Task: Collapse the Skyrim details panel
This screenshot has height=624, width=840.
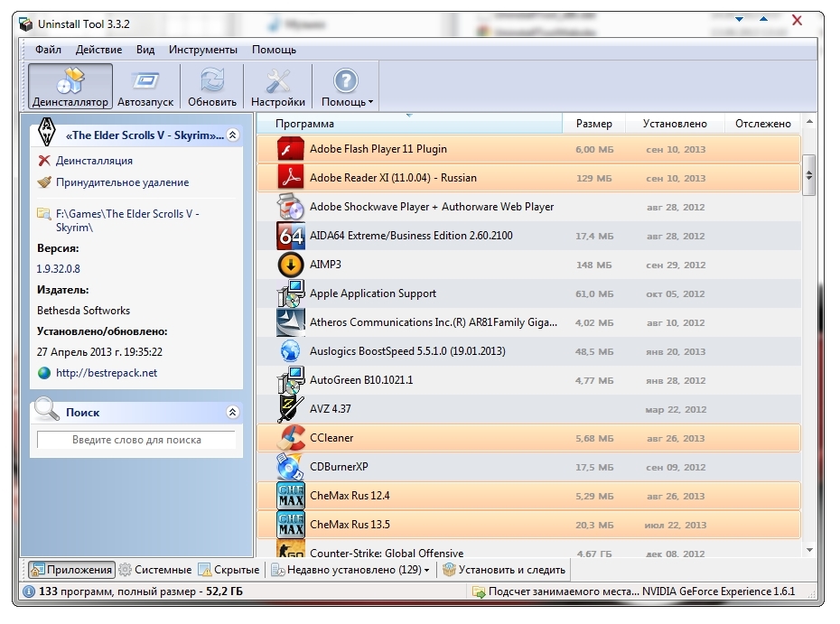Action: pyautogui.click(x=232, y=135)
